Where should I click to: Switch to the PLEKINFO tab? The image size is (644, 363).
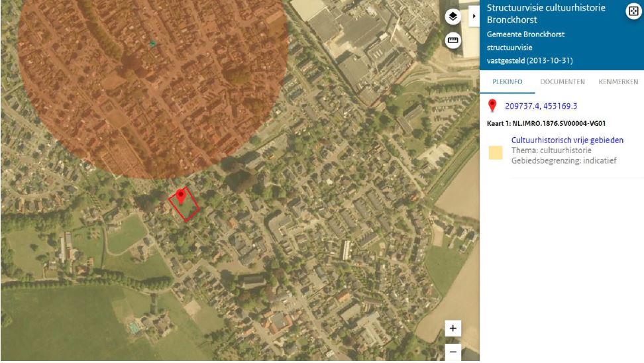(x=508, y=81)
